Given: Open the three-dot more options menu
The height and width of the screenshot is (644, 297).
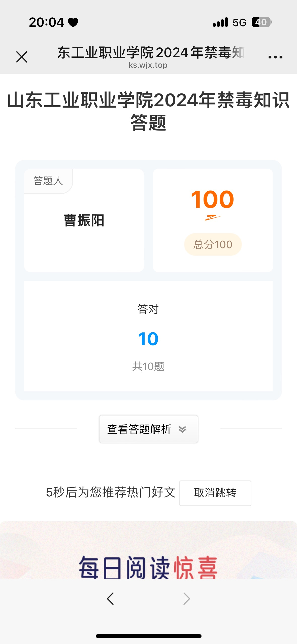Looking at the screenshot, I should (x=275, y=57).
